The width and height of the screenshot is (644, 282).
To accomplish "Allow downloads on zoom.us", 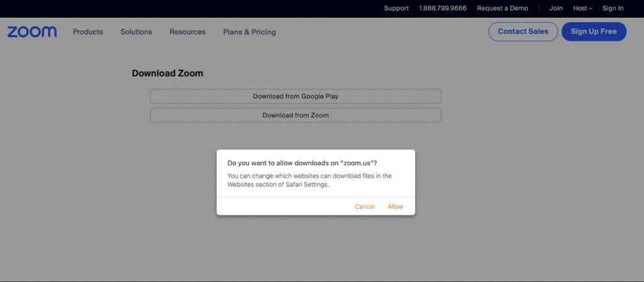I will point(396,206).
